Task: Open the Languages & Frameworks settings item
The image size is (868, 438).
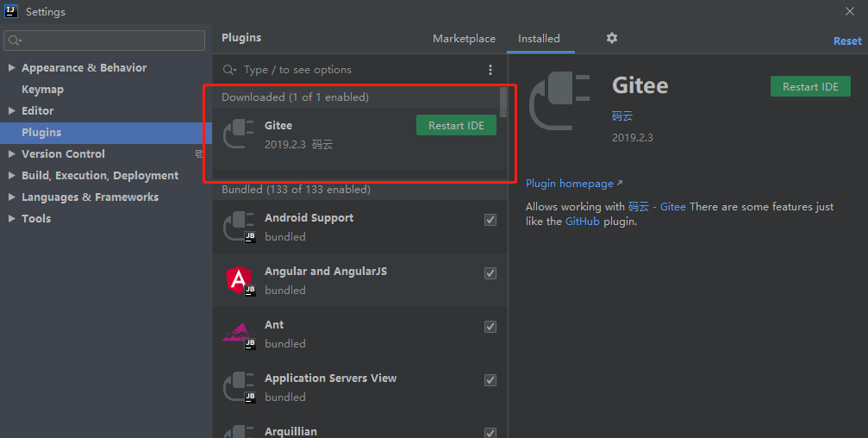Action: [x=90, y=197]
